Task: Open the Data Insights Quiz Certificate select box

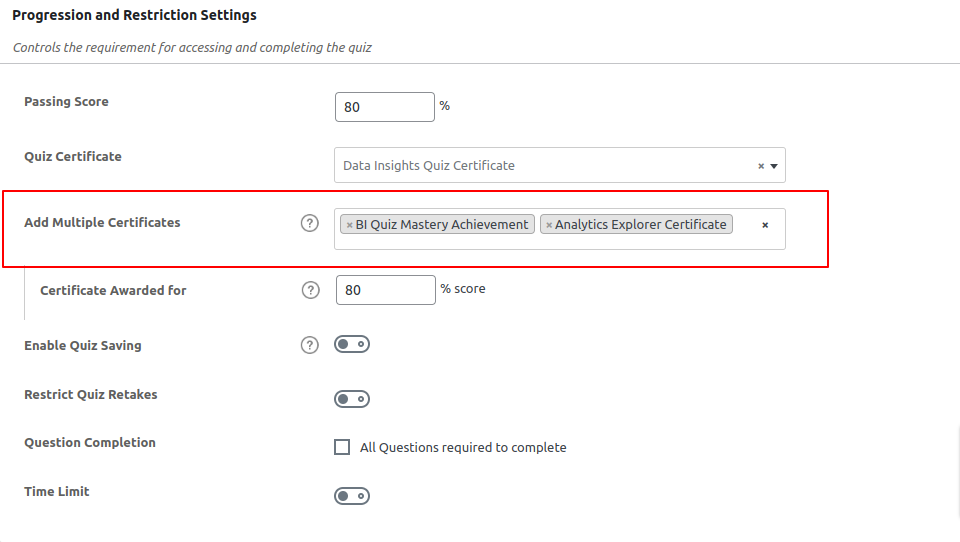Action: [x=540, y=166]
